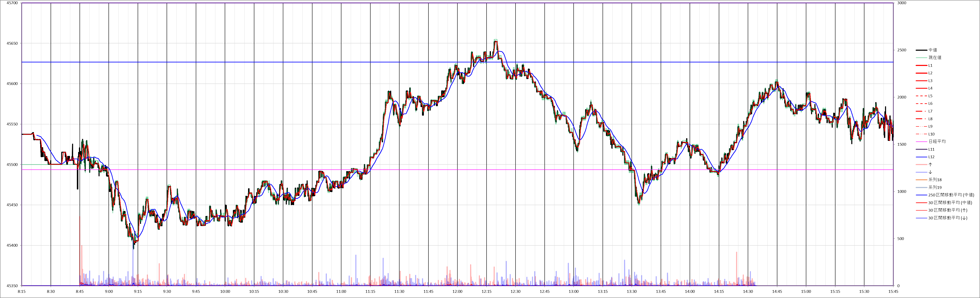Viewport: 980px width, 298px height.
Task: Select the down arrow ↓ legend entry
Action: pos(930,172)
